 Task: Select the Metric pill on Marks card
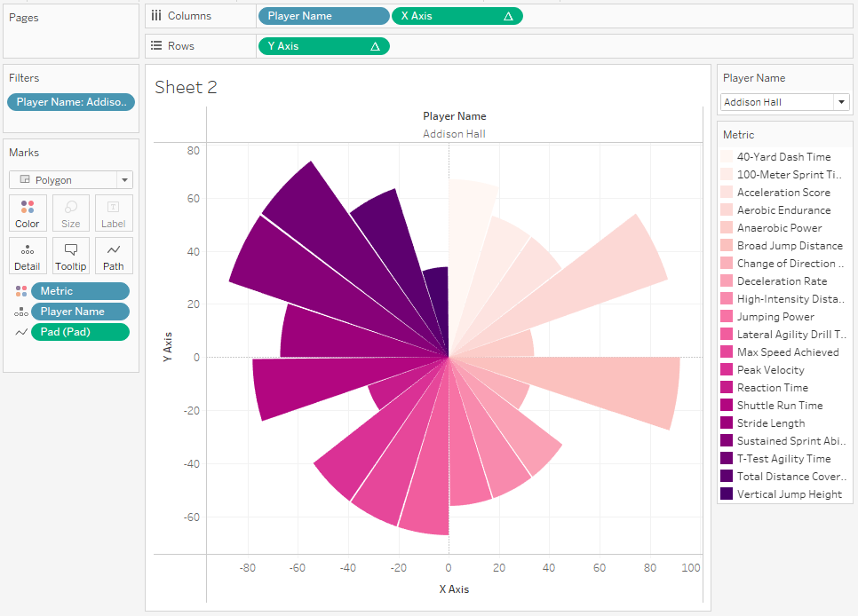[81, 291]
